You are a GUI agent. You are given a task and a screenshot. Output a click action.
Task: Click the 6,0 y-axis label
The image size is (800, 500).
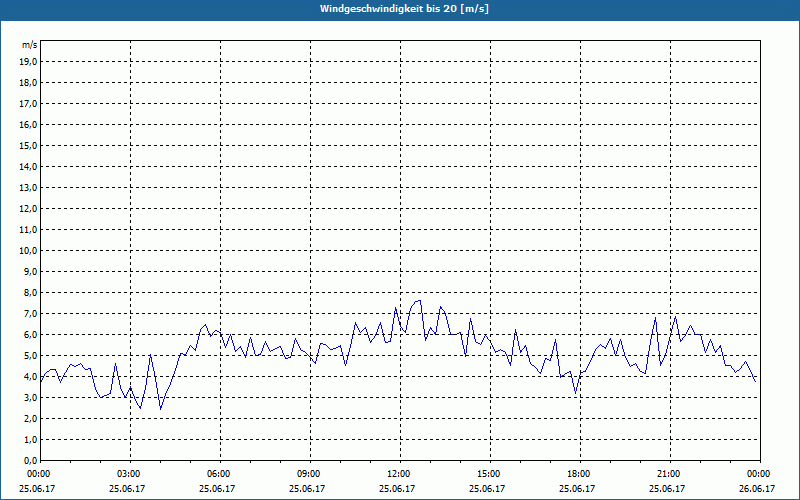31,335
